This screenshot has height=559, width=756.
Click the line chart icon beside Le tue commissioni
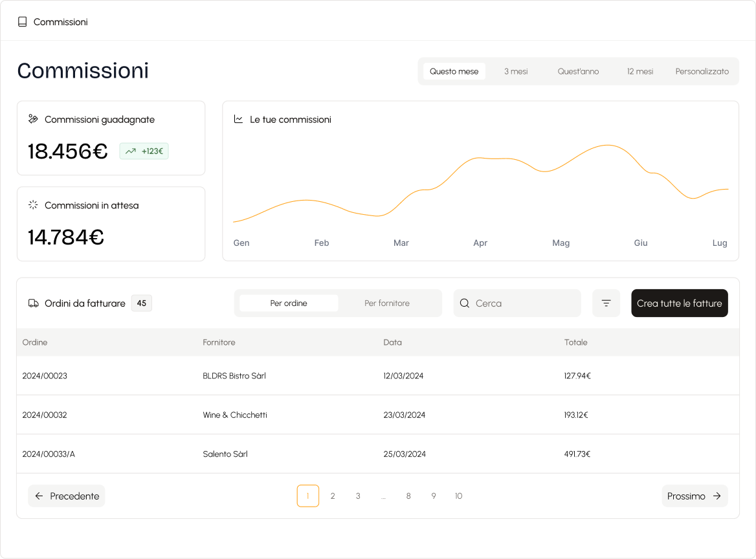click(238, 119)
